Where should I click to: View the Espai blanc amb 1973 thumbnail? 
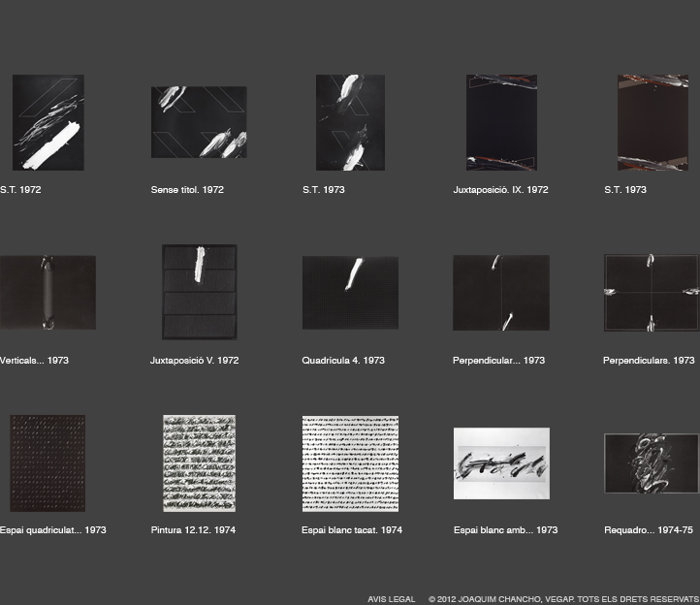point(501,462)
